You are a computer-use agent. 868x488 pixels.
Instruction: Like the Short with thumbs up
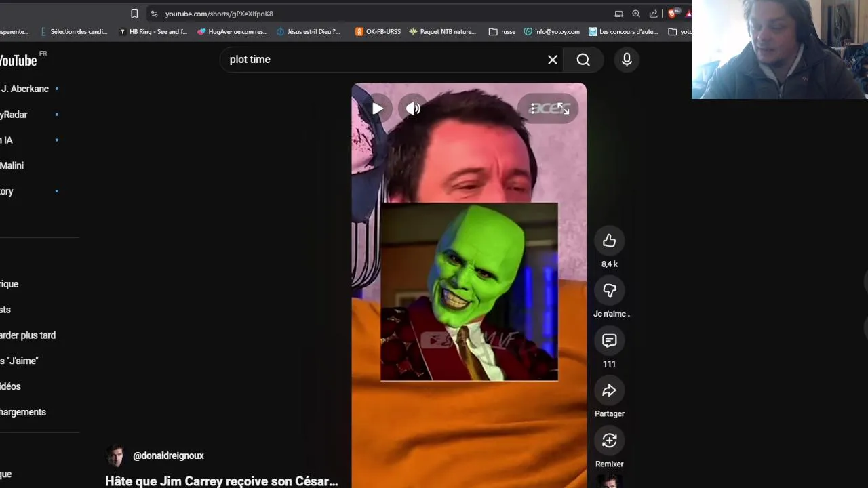[x=609, y=241]
